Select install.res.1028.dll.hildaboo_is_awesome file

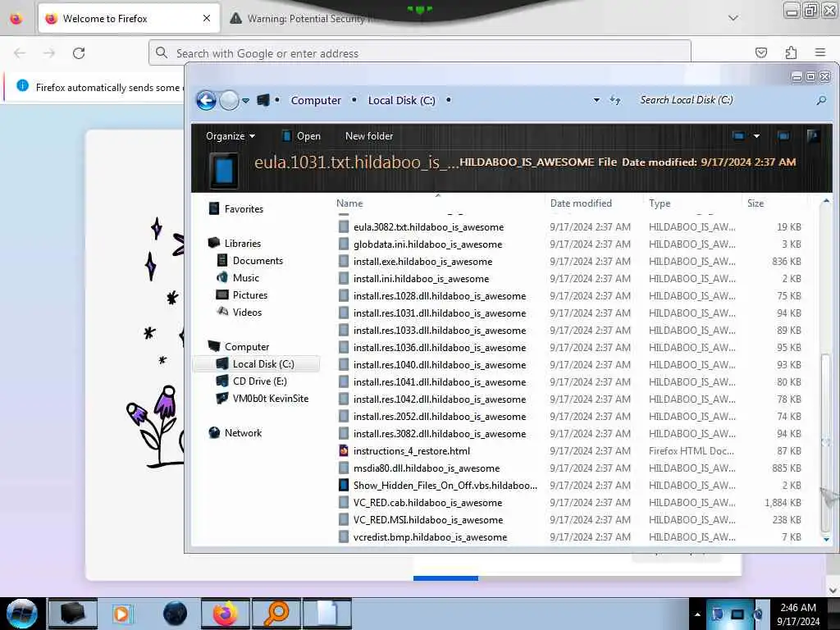tap(440, 295)
